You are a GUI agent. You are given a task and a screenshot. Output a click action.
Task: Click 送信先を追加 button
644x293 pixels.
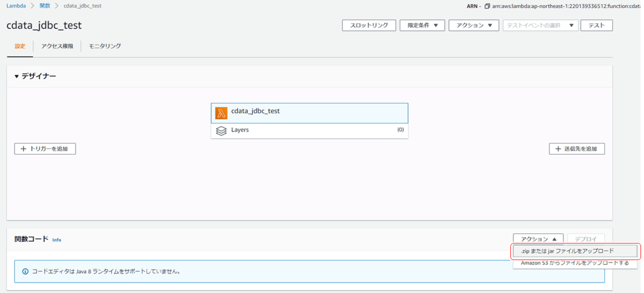click(x=577, y=149)
